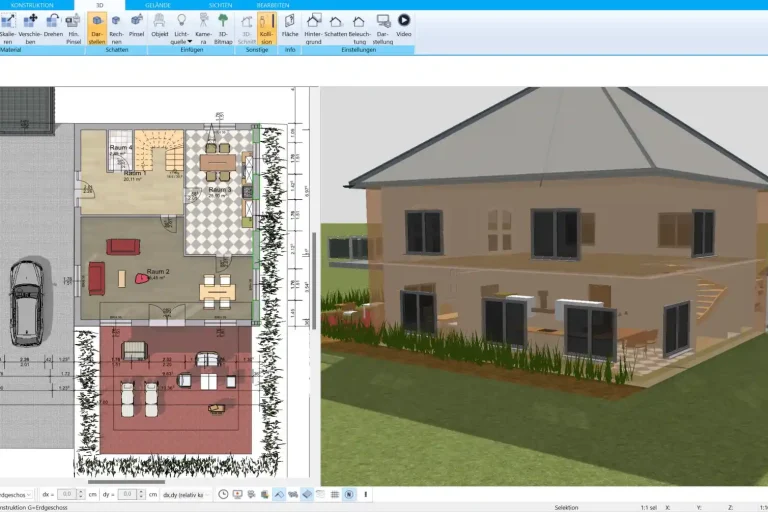Click the vertical scrollbar beside floor plan
The image size is (768, 512).
pos(314,280)
